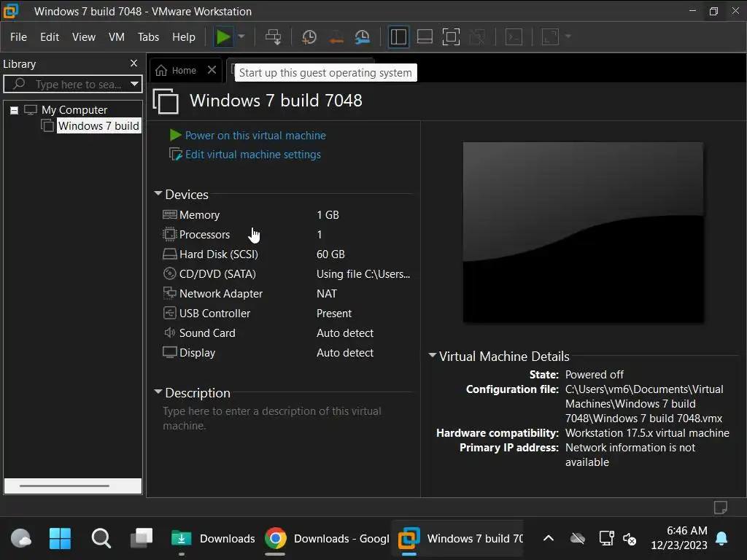Enter full screen mode icon
This screenshot has height=560, width=747.
(x=451, y=36)
